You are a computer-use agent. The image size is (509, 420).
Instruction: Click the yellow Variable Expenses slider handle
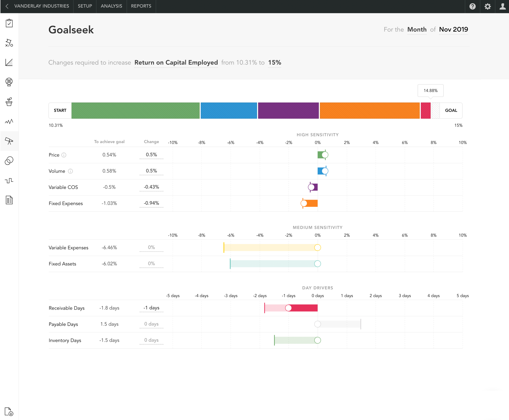click(318, 247)
